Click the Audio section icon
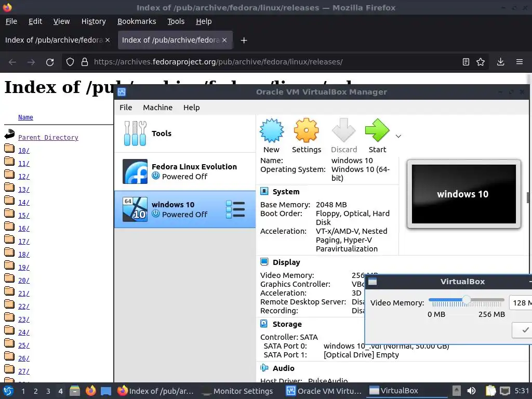532x399 pixels. [x=264, y=368]
